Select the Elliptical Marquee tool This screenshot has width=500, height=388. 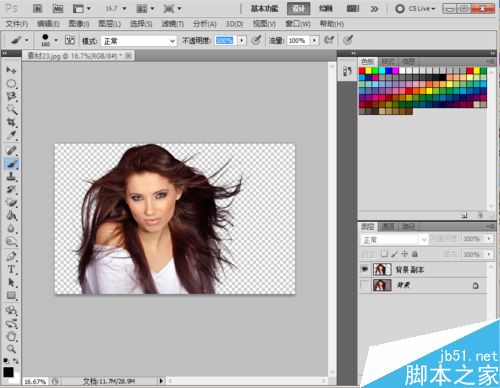11,83
